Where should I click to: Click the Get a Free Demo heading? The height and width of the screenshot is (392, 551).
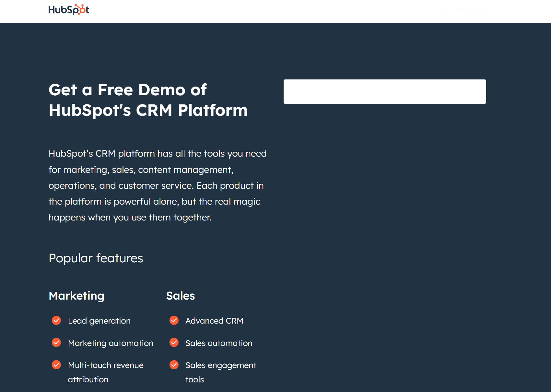pyautogui.click(x=148, y=100)
